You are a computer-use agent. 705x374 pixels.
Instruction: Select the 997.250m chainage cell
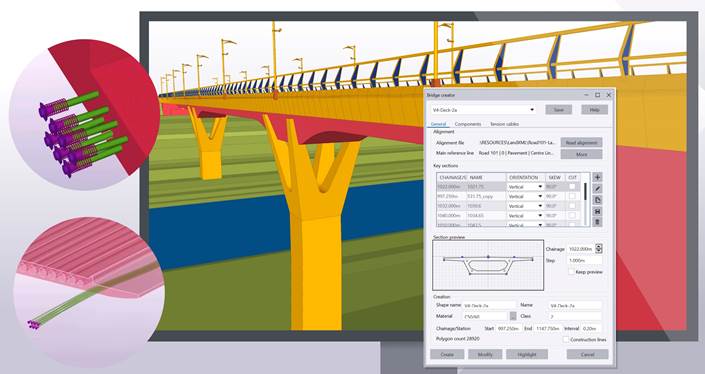(451, 196)
